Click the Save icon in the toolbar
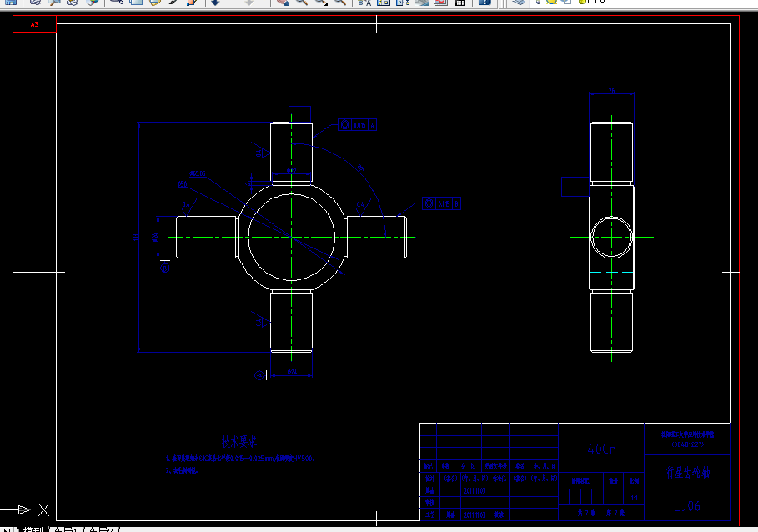The width and height of the screenshot is (758, 532). coord(11,2)
